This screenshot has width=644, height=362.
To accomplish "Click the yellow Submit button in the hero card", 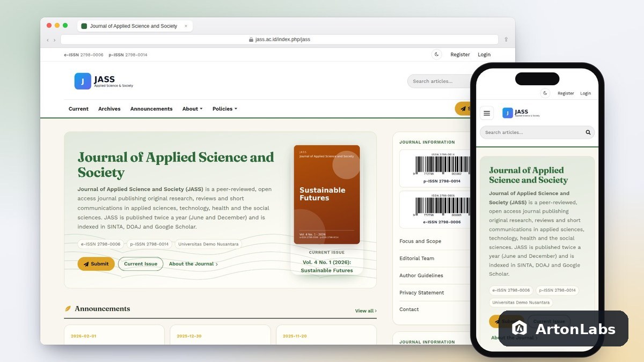I will tap(96, 264).
